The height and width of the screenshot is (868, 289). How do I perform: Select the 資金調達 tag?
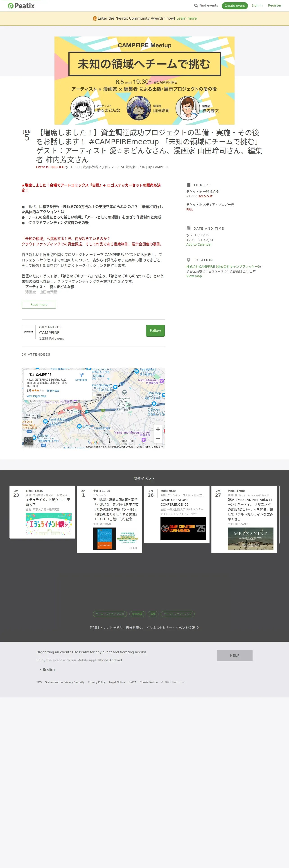coord(137,614)
